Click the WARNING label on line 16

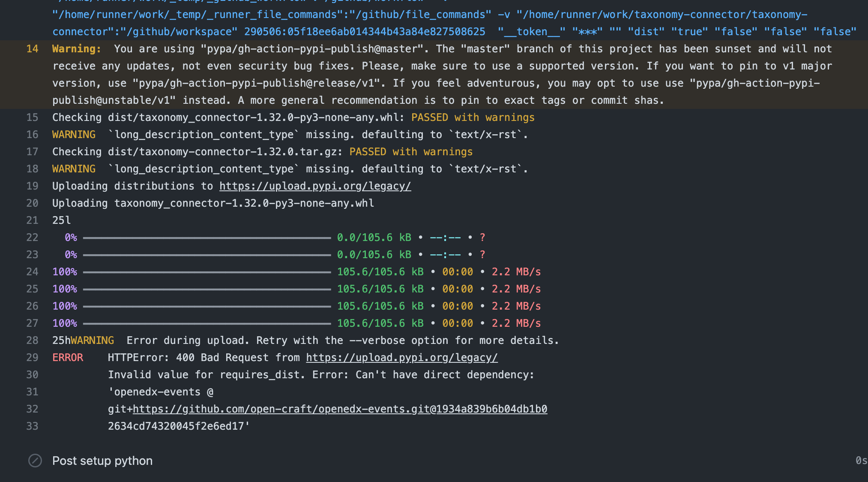[x=74, y=135]
